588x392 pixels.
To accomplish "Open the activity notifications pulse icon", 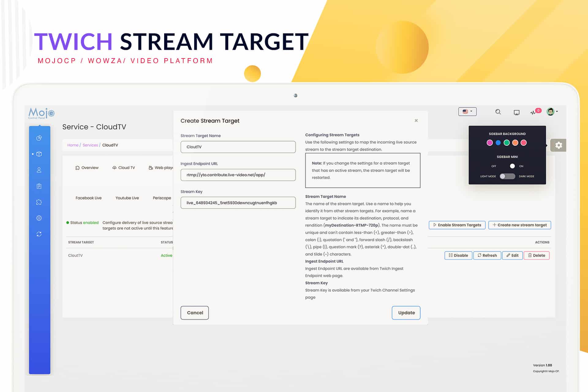I will (535, 112).
